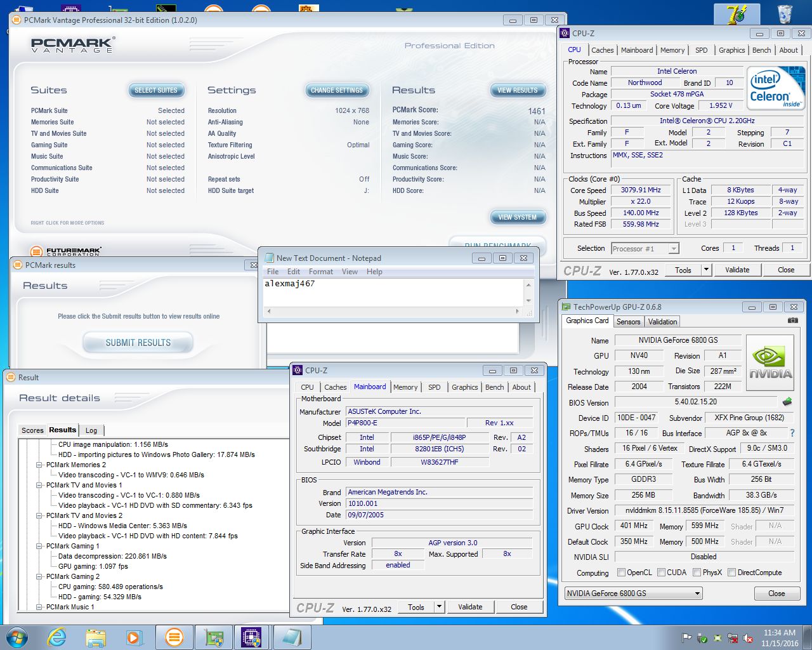Click the Action Center flag tray icon
The height and width of the screenshot is (650, 812).
point(687,638)
